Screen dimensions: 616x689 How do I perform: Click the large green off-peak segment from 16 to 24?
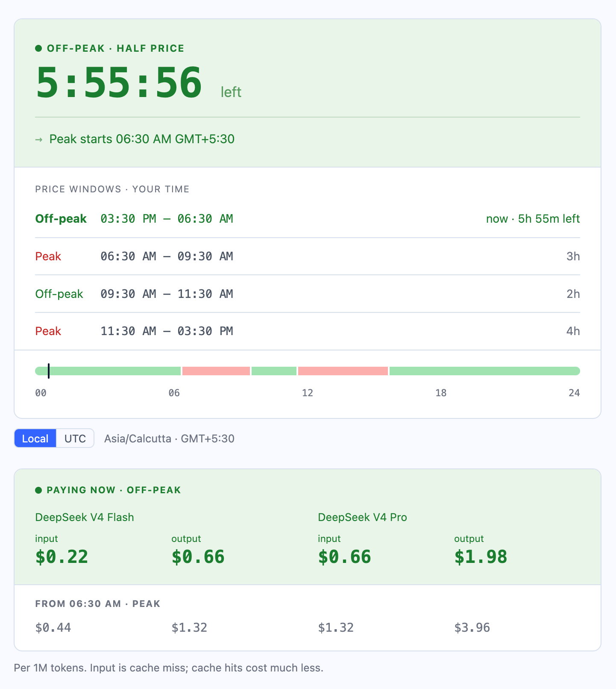point(485,371)
